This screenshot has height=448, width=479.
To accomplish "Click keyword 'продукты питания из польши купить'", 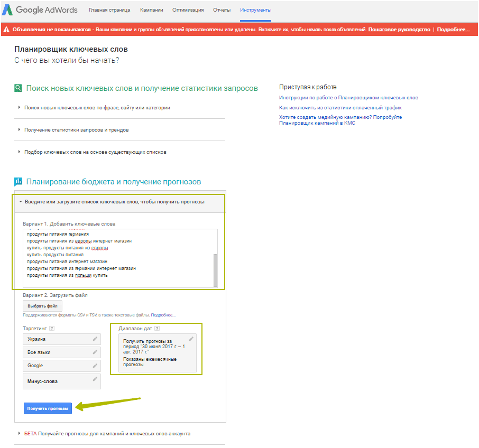I will 67,275.
